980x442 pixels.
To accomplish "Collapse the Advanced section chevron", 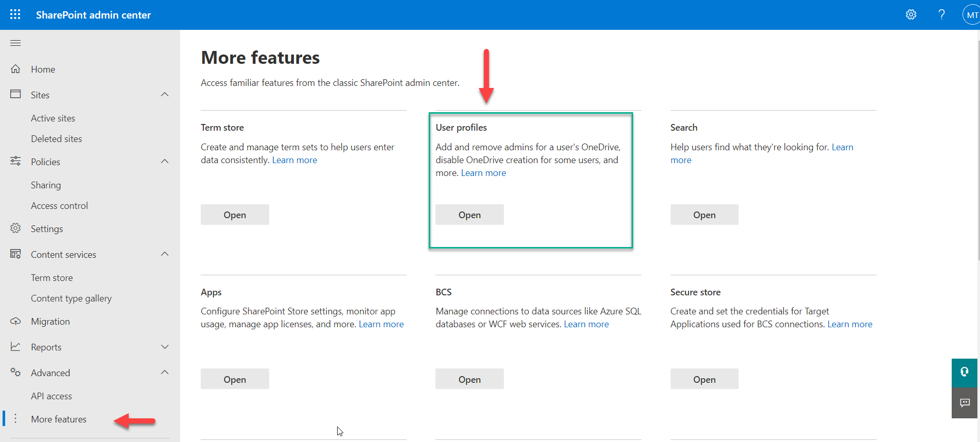I will click(165, 372).
